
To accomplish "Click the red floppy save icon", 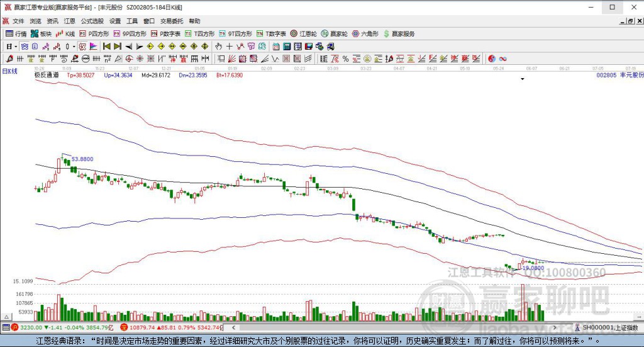I will [308, 47].
